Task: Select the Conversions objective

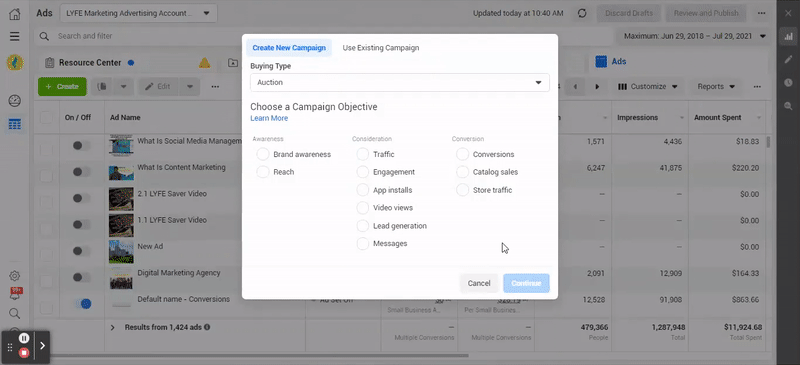Action: coord(462,154)
